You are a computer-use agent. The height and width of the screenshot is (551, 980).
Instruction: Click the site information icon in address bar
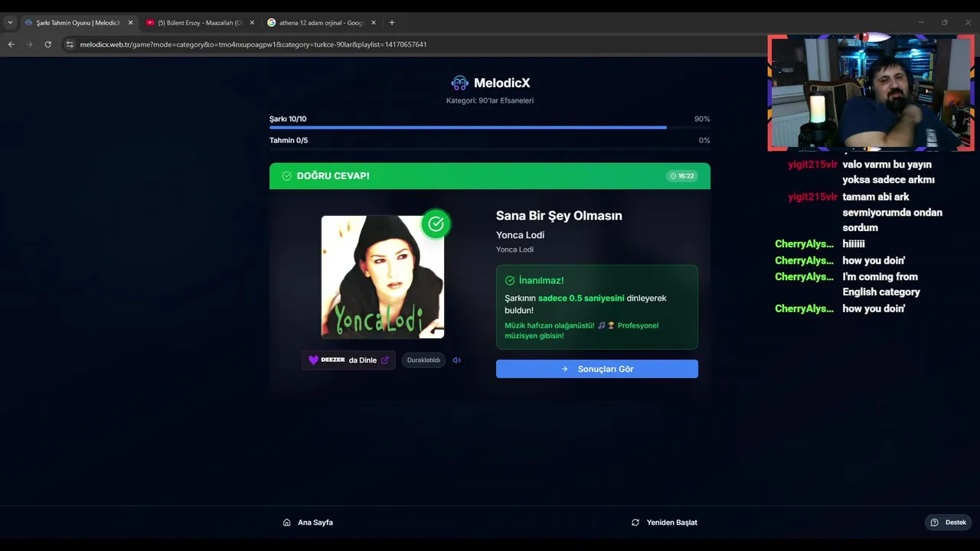[70, 44]
